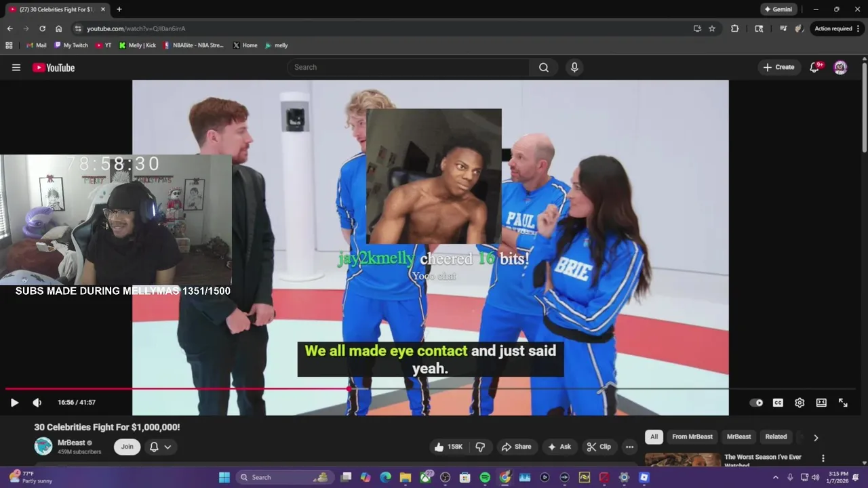Screen dimensions: 868x488
Task: Open the YouTube hamburger guide menu
Action: click(x=16, y=67)
